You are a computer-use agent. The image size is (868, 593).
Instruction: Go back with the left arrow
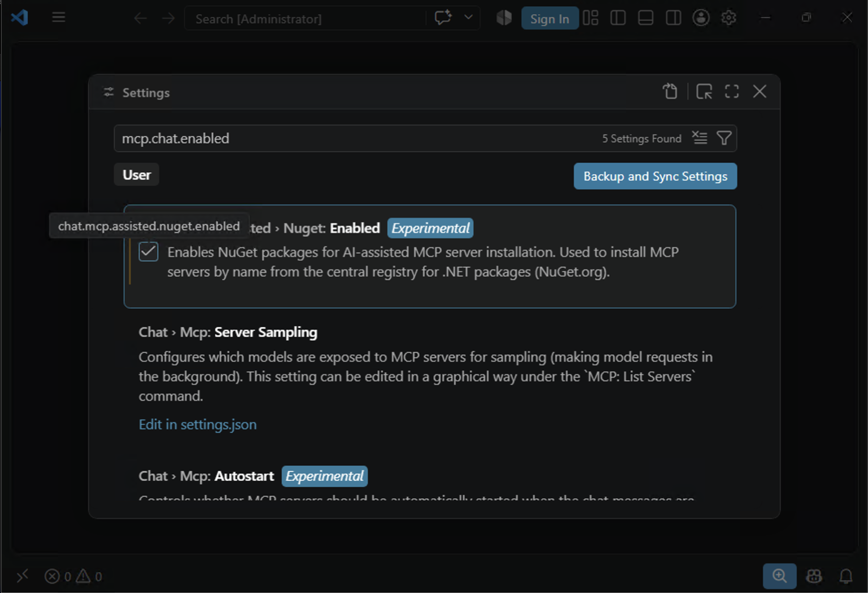tap(140, 19)
